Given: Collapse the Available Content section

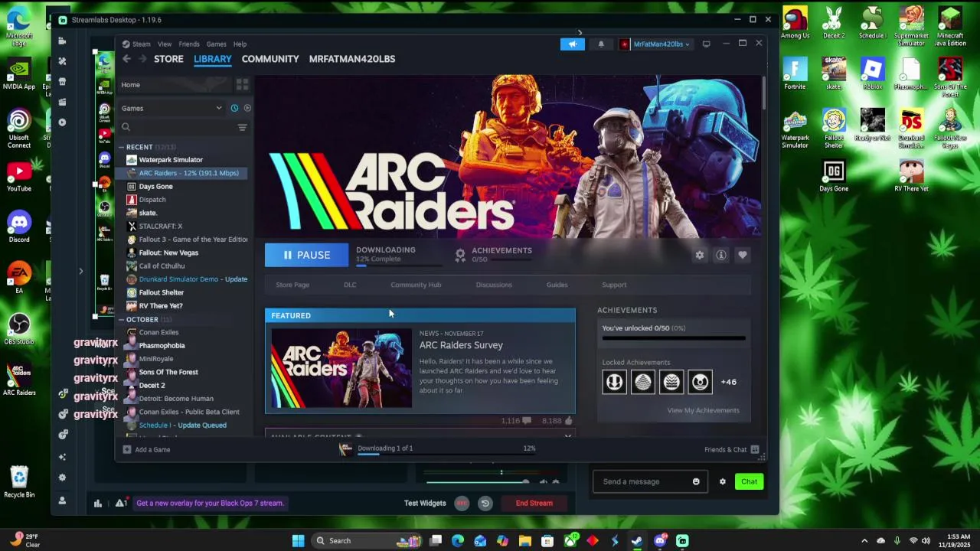Looking at the screenshot, I should coord(568,436).
